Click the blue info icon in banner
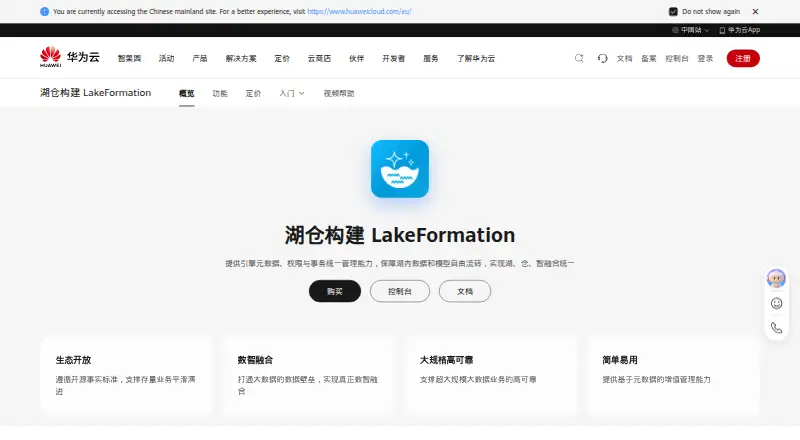Viewport: 800px width, 440px height. (x=44, y=11)
